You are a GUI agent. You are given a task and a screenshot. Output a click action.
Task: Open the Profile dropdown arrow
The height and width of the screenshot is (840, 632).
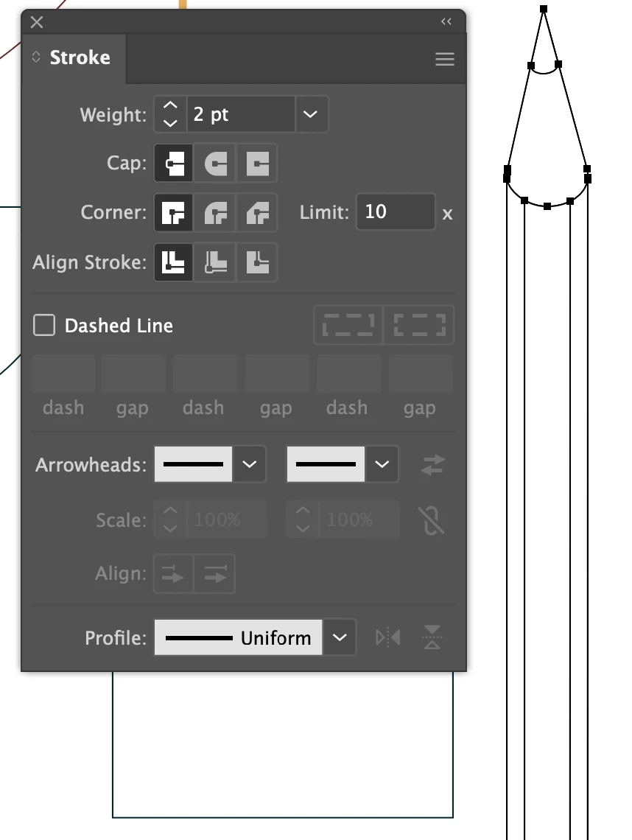click(x=340, y=637)
